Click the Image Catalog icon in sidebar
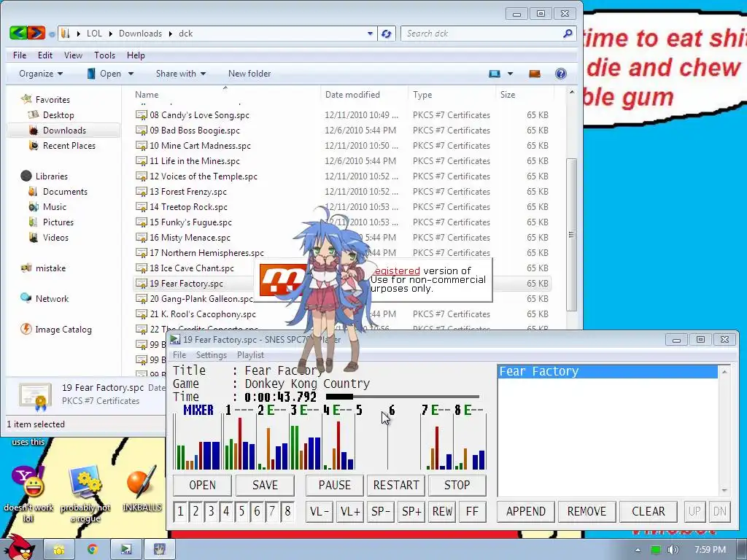Screen dimensions: 747x560 (26, 329)
